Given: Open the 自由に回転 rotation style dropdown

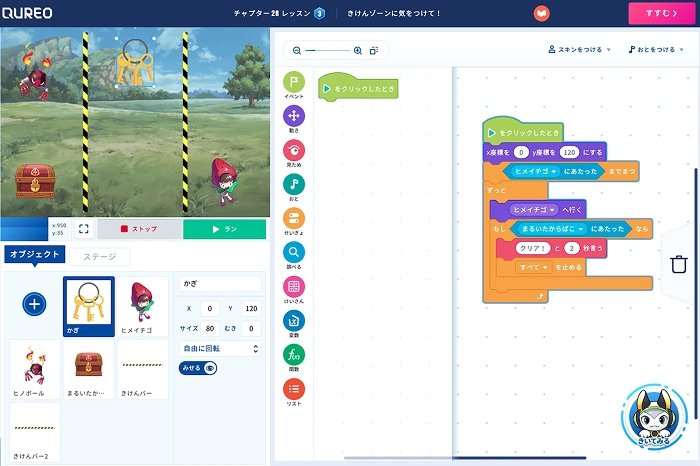Looking at the screenshot, I should coord(219,349).
